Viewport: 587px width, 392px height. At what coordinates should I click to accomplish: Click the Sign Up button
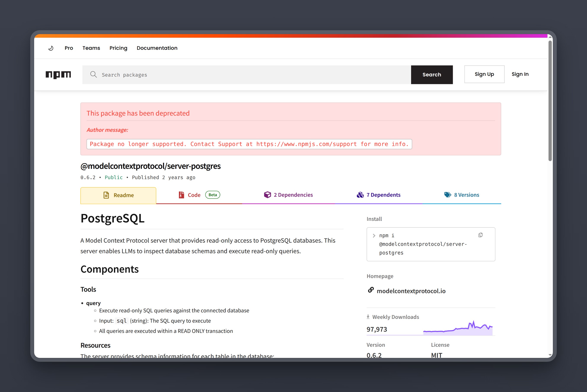point(484,74)
